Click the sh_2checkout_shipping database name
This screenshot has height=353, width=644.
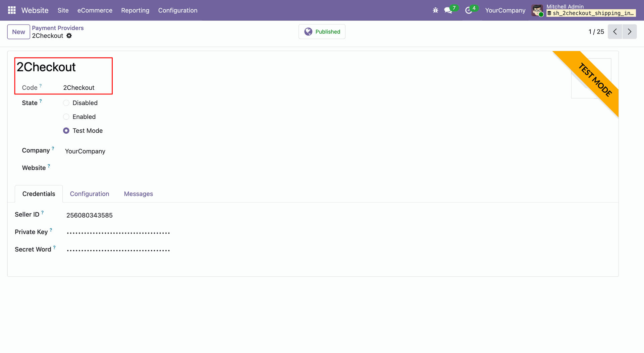(x=591, y=13)
